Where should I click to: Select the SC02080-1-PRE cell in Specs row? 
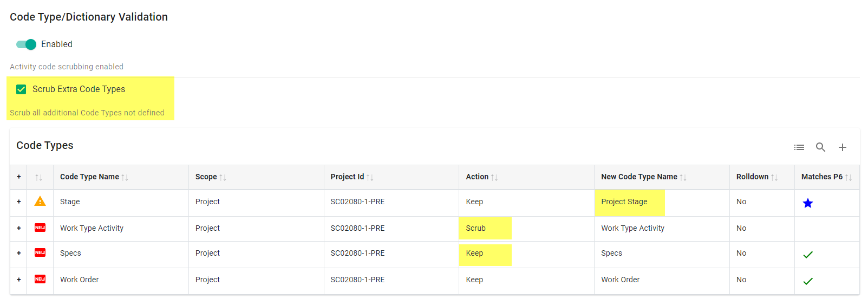tap(357, 253)
